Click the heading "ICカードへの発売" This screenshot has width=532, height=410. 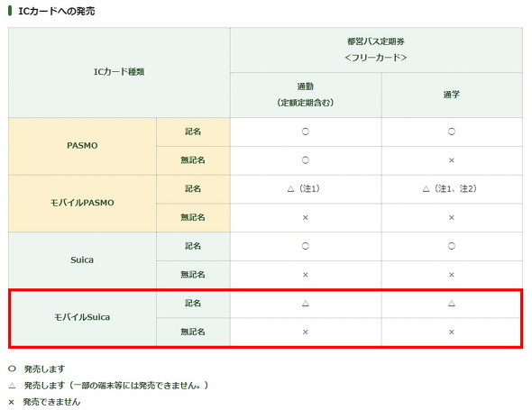56,11
